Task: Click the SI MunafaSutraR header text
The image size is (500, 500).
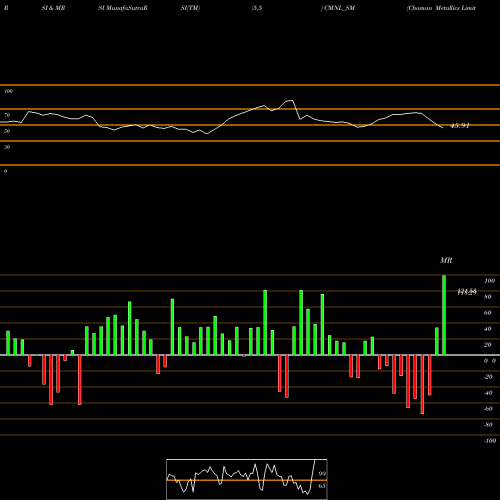Action: click(123, 8)
